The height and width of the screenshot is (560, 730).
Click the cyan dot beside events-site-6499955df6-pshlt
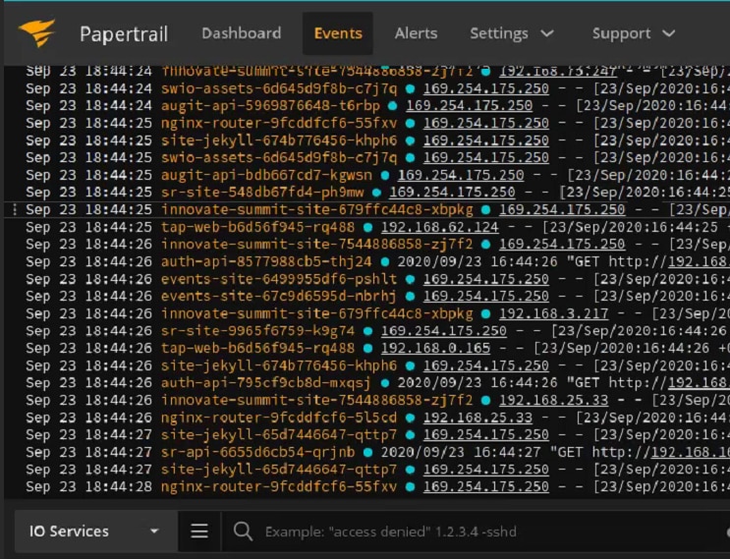(410, 279)
